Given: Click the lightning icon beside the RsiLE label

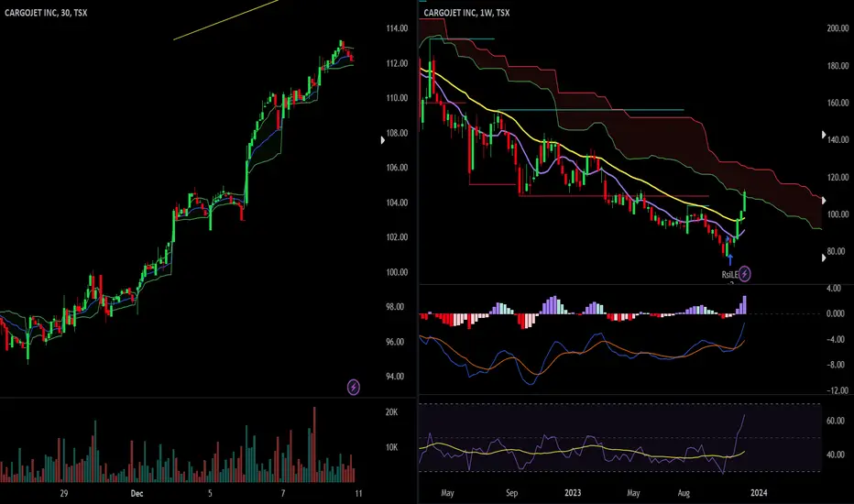Looking at the screenshot, I should click(x=745, y=273).
